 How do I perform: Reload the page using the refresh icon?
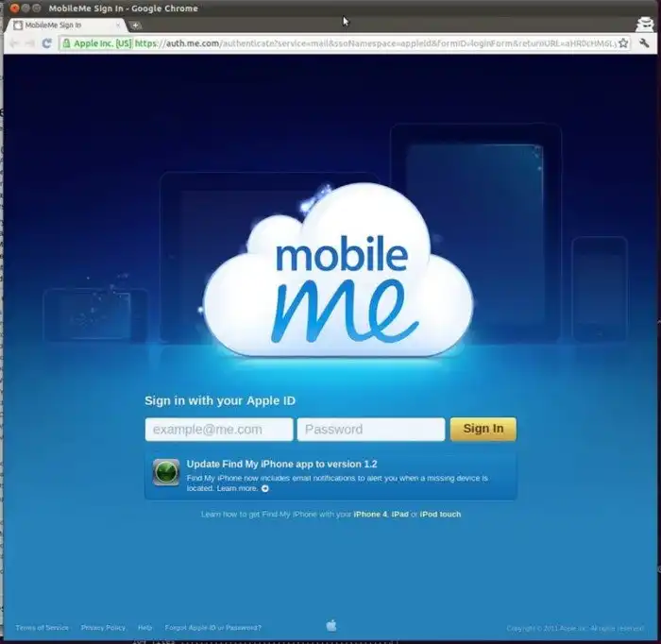pos(46,43)
